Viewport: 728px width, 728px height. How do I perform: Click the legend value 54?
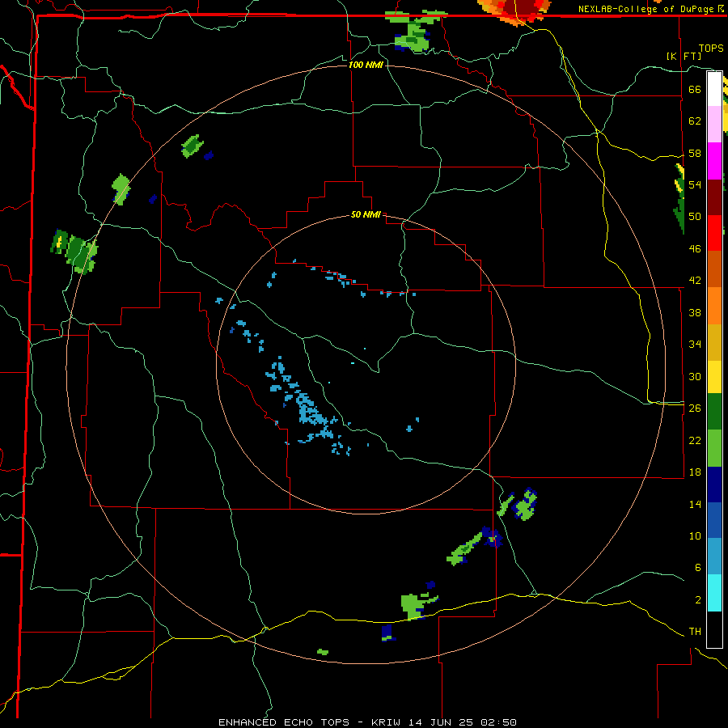tap(695, 184)
